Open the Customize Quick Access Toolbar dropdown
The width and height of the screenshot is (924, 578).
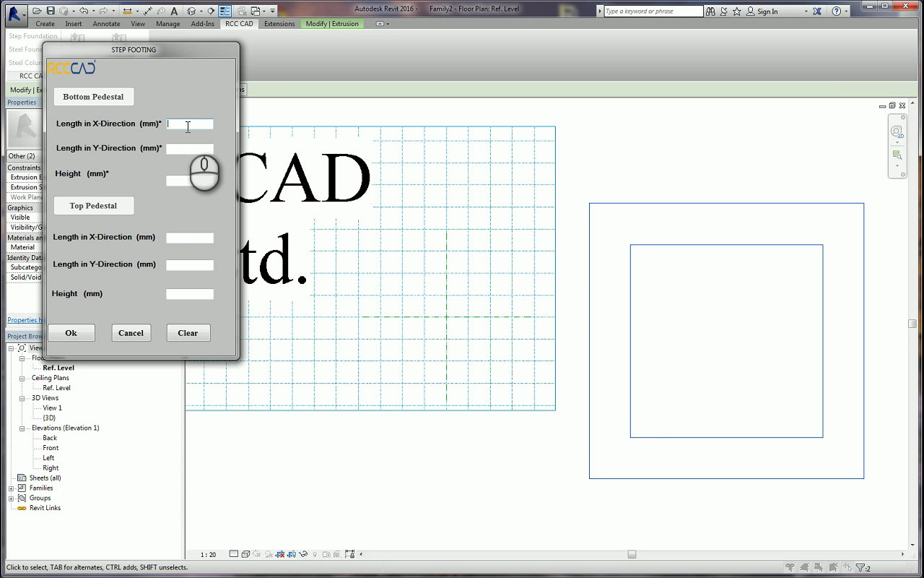pyautogui.click(x=272, y=11)
